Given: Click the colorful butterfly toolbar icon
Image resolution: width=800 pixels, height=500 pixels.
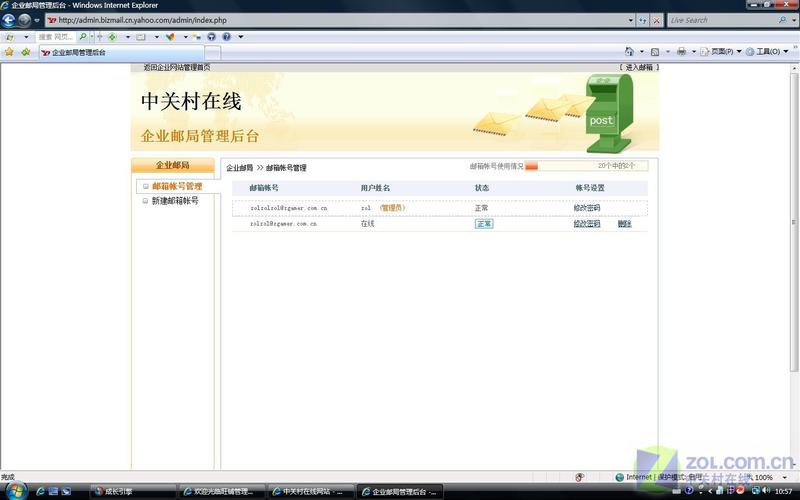Looking at the screenshot, I should click(x=170, y=37).
